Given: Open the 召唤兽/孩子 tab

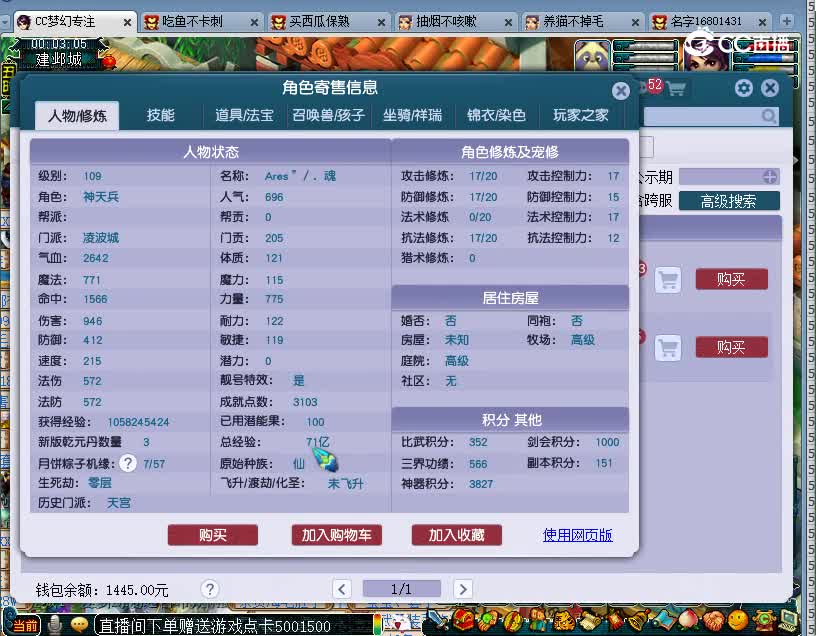Looking at the screenshot, I should point(328,115).
